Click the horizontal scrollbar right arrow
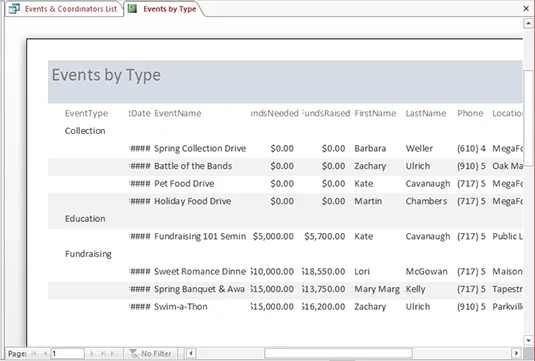 click(x=516, y=353)
